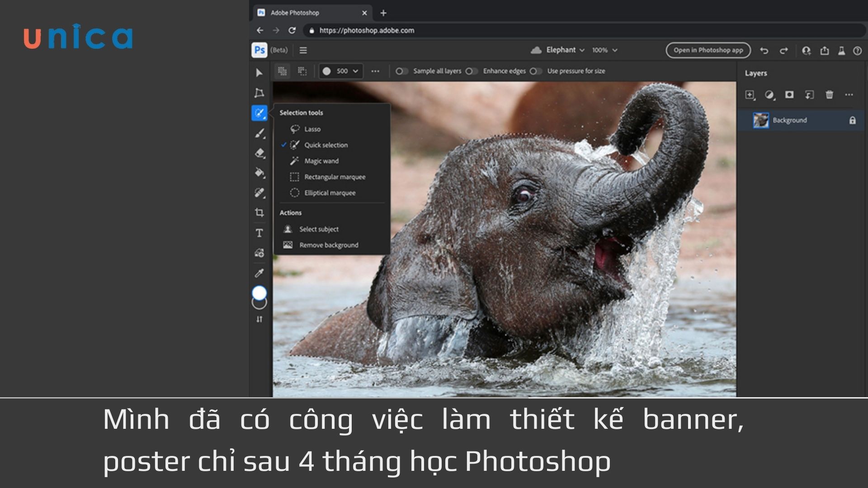Open the brush size 500 dropdown
868x488 pixels.
341,71
